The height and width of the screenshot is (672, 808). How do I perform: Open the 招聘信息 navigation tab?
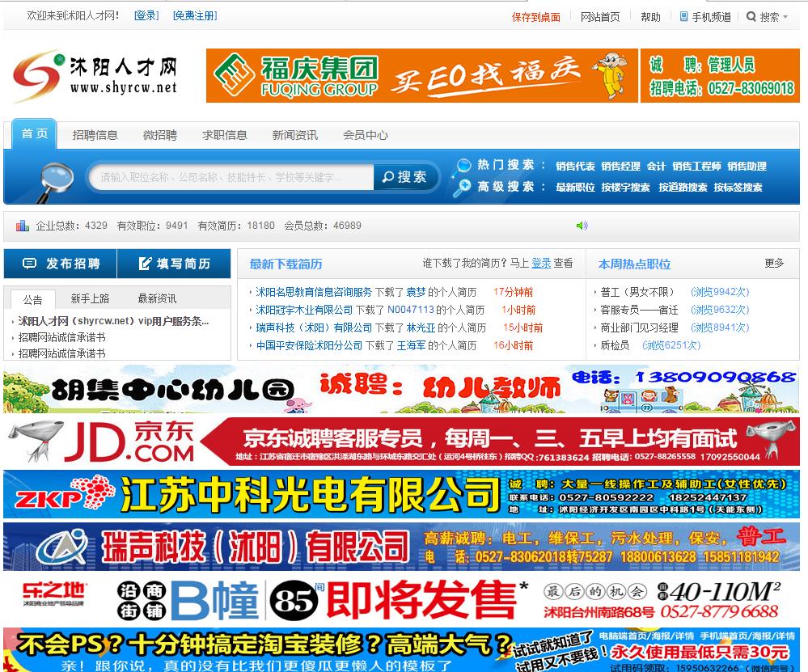click(95, 135)
